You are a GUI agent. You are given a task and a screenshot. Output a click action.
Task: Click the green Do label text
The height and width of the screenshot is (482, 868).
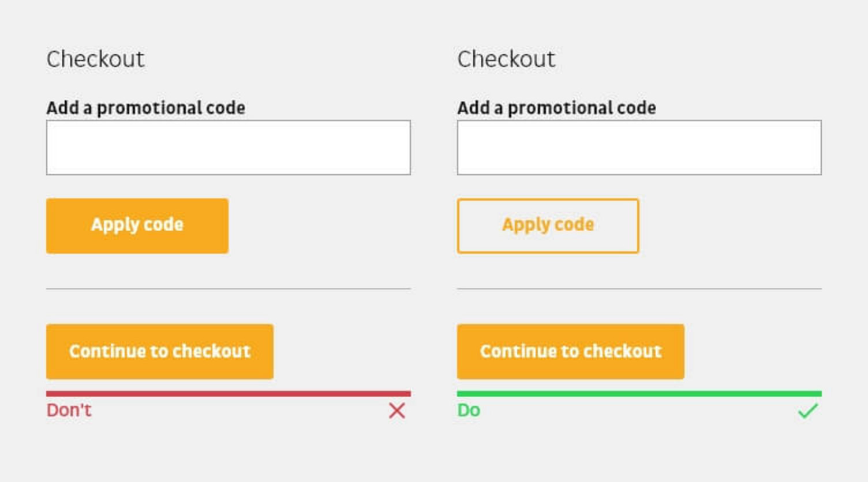click(469, 410)
